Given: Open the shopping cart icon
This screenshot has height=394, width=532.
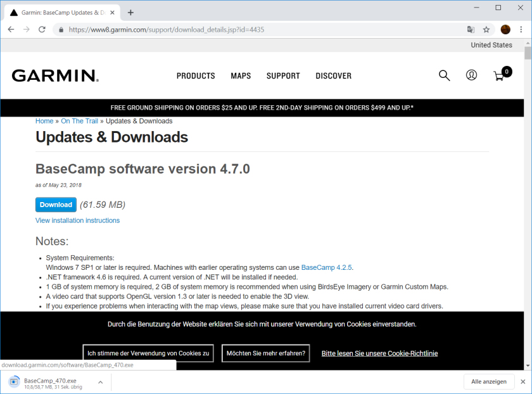Looking at the screenshot, I should pyautogui.click(x=500, y=75).
